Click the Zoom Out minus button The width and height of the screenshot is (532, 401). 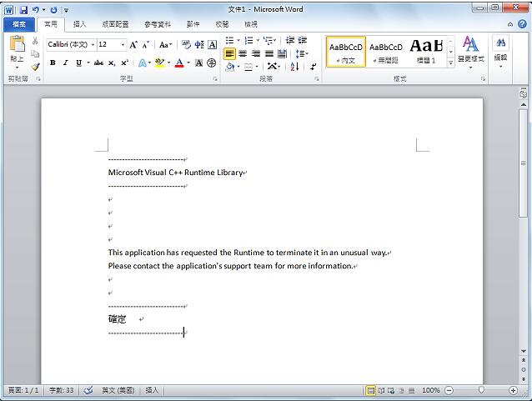coord(449,391)
